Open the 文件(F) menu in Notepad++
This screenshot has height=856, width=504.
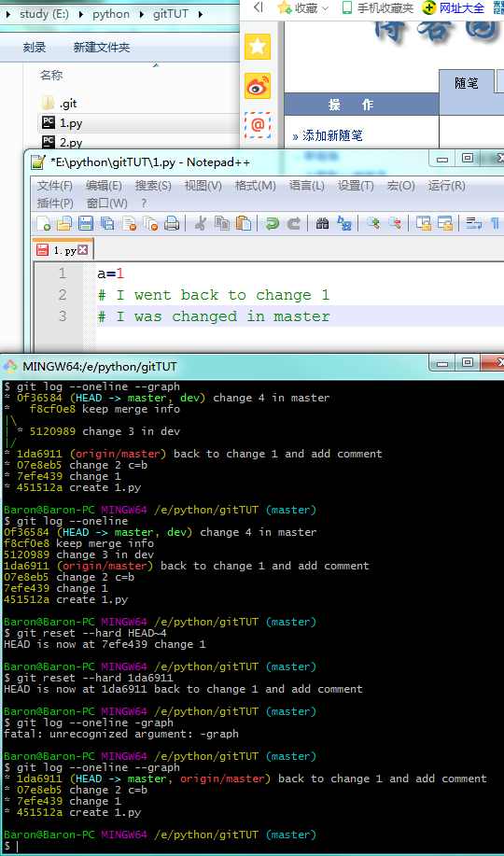tap(55, 186)
